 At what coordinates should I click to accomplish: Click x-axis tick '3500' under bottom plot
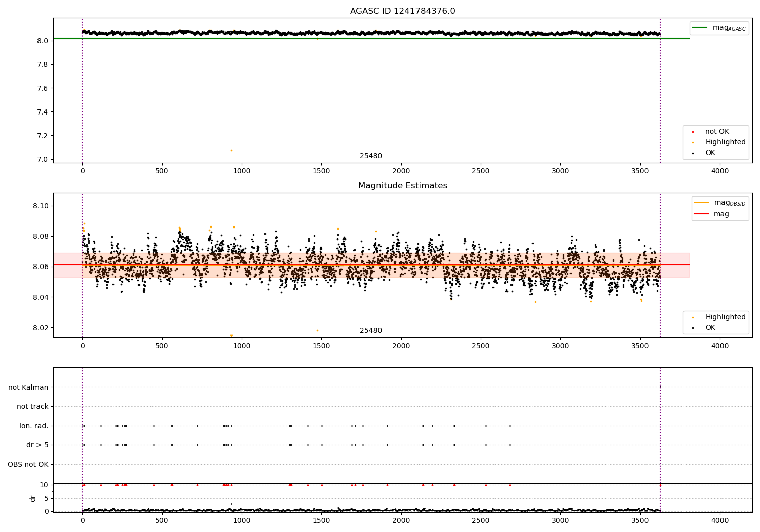[x=640, y=521]
